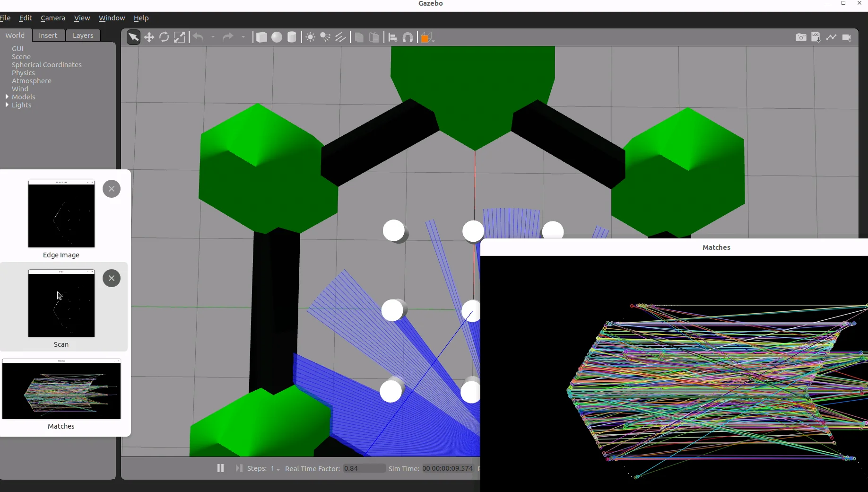Image resolution: width=868 pixels, height=492 pixels.
Task: Select the Physics tree item
Action: 23,73
